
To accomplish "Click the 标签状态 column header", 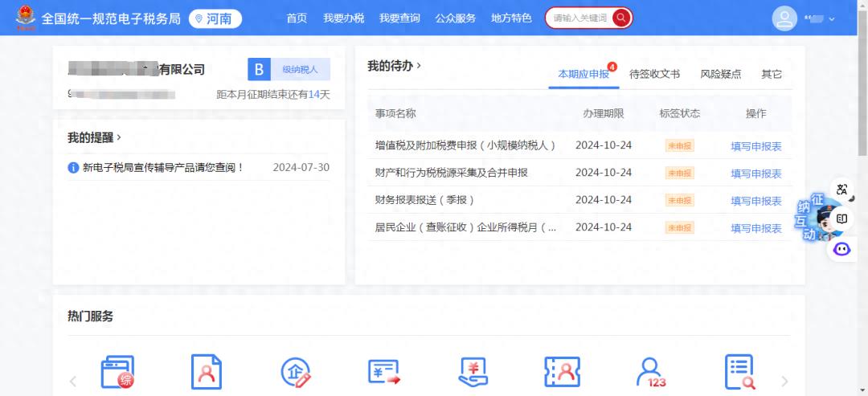I will tap(680, 113).
